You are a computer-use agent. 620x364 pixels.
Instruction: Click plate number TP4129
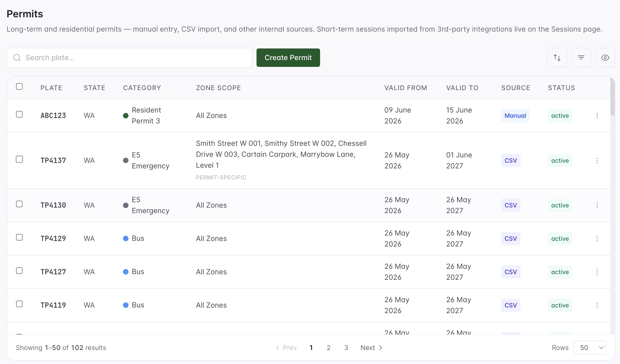53,239
